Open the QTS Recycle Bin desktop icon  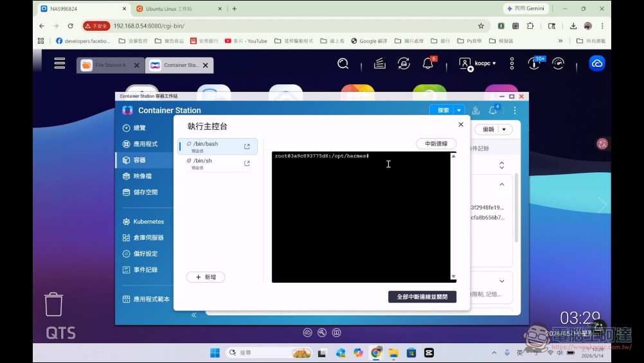53,305
